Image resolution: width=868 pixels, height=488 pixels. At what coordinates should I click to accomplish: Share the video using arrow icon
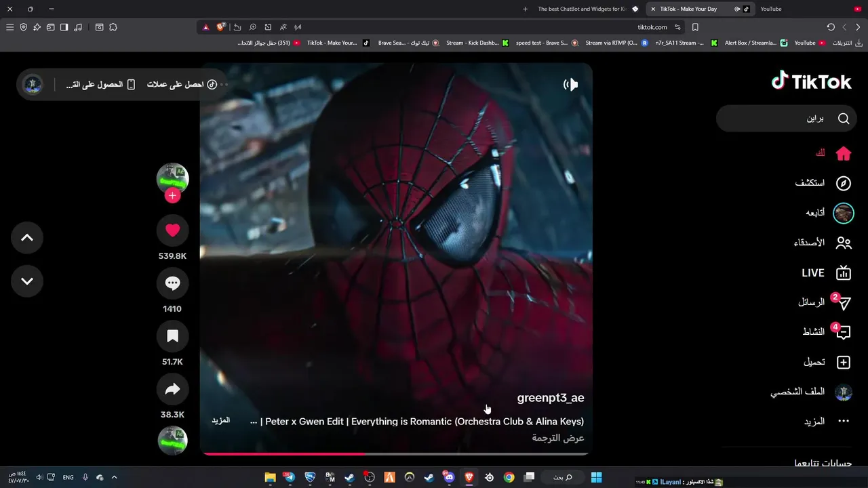point(172,389)
